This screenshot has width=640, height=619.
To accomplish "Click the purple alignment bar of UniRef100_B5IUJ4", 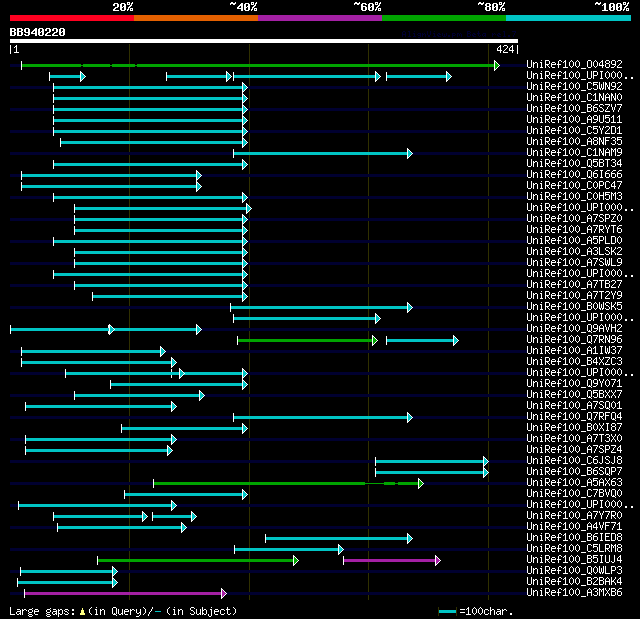I will pyautogui.click(x=392, y=561).
